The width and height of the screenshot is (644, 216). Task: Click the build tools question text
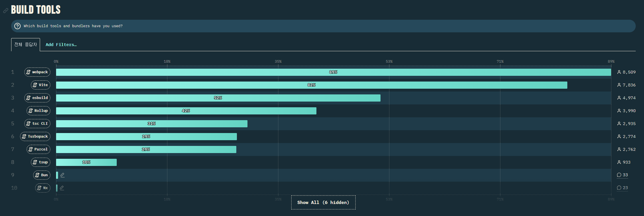(73, 26)
